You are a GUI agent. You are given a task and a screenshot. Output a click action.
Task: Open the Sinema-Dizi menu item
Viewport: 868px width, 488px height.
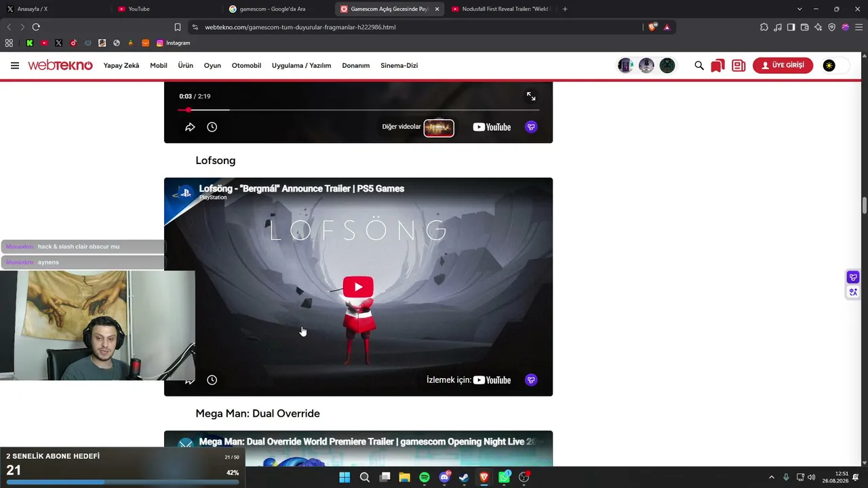(399, 66)
